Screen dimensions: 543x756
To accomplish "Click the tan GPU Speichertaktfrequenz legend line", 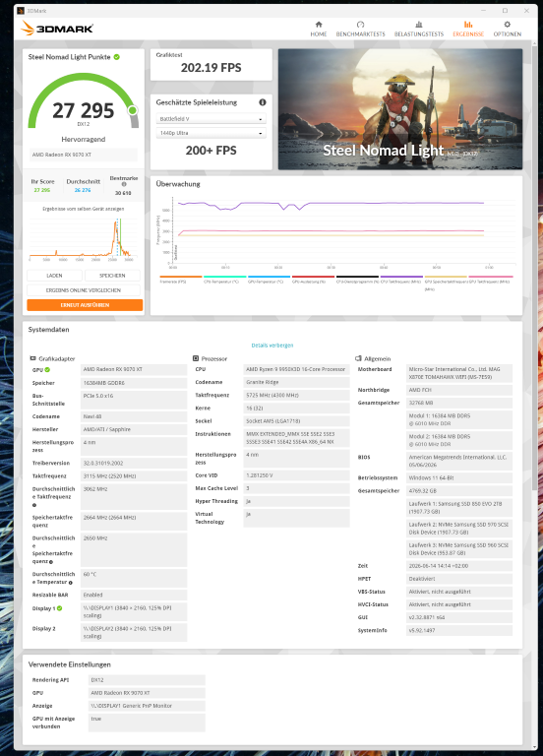I will [x=446, y=277].
